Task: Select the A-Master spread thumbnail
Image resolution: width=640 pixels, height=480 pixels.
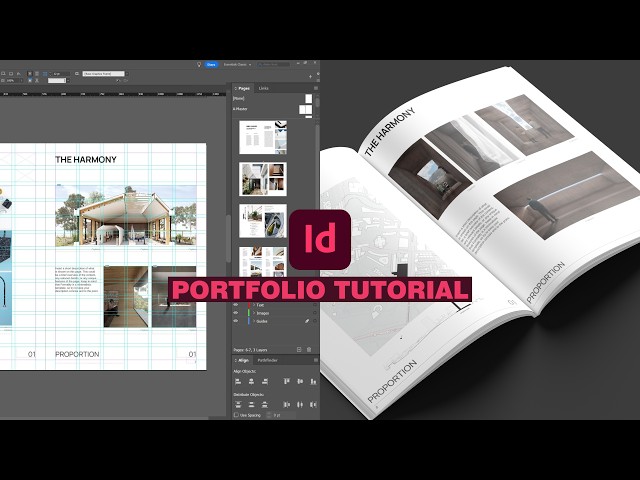Action: tap(305, 109)
